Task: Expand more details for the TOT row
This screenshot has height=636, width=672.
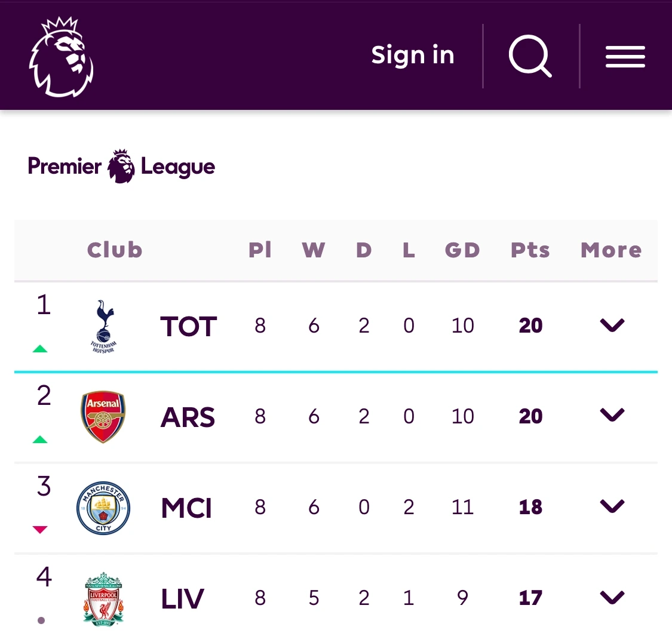Action: pos(612,325)
